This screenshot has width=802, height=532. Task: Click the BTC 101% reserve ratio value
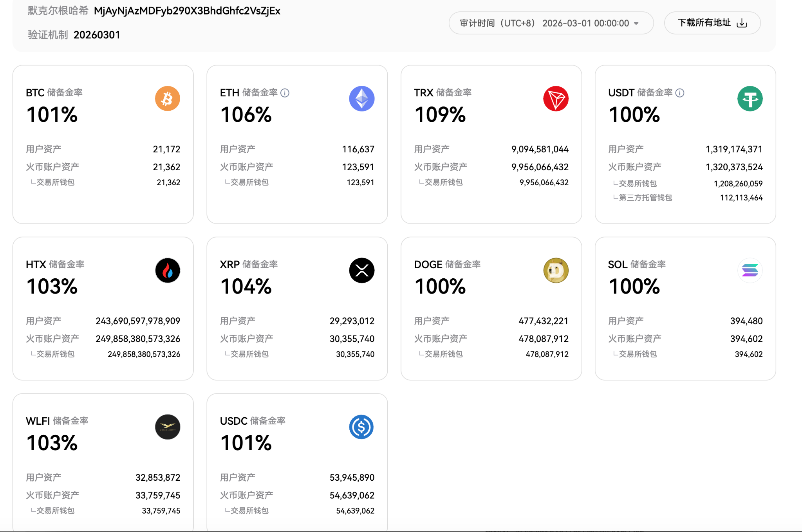pyautogui.click(x=52, y=115)
